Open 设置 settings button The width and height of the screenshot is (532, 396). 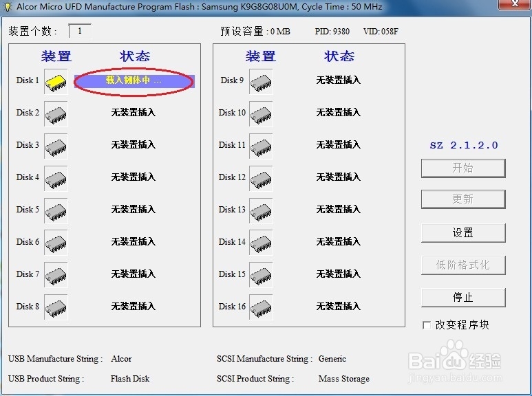463,233
